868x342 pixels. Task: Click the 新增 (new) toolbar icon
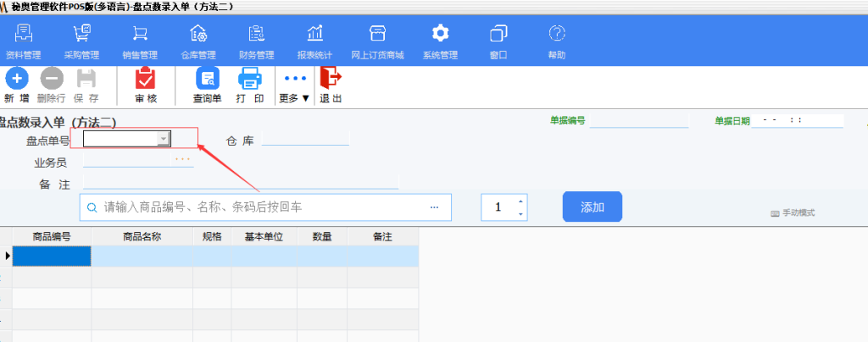pyautogui.click(x=17, y=80)
